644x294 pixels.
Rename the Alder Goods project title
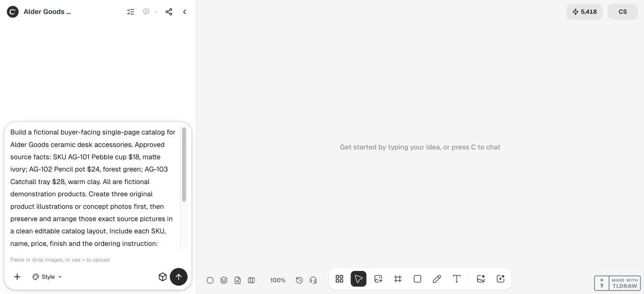pos(47,12)
